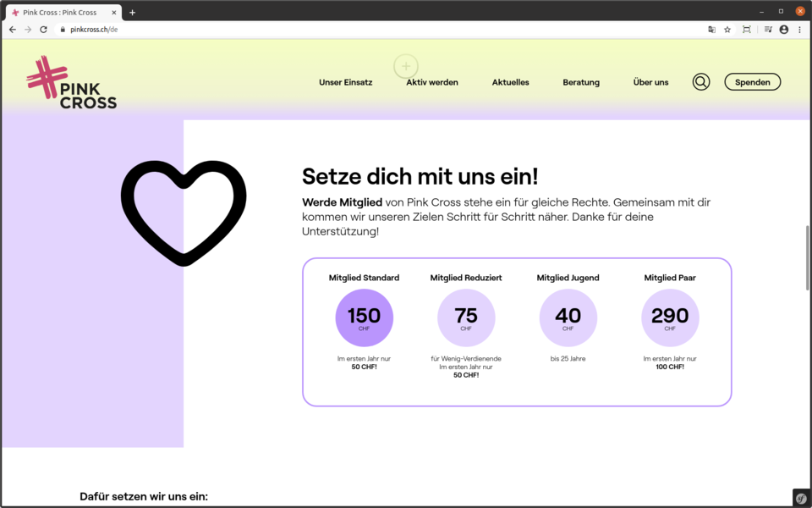Click the bis 25 Jahre note
812x508 pixels.
[568, 359]
